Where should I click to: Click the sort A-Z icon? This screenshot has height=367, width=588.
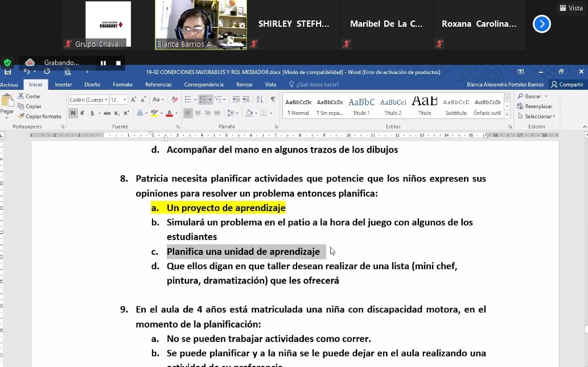[x=260, y=100]
